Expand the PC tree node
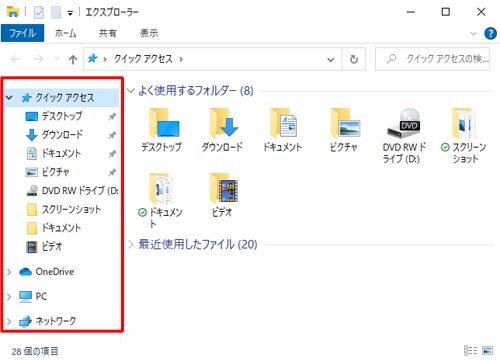Image resolution: width=500 pixels, height=361 pixels. [9, 297]
